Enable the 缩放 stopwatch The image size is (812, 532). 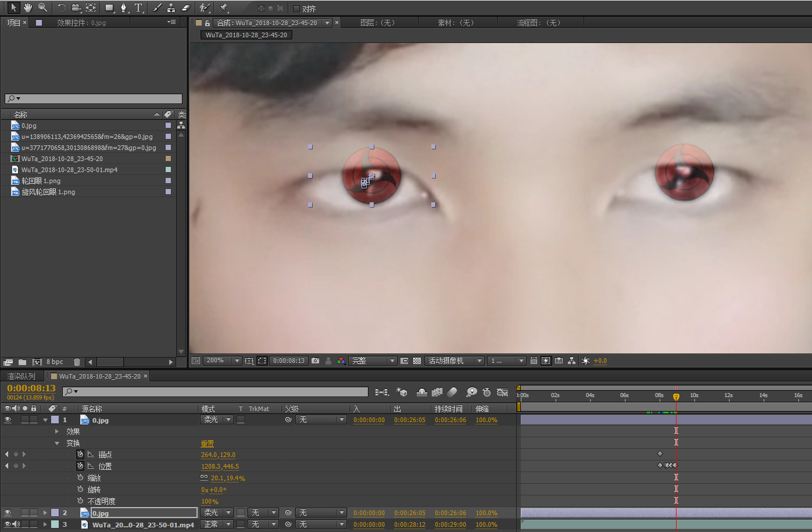pyautogui.click(x=80, y=477)
